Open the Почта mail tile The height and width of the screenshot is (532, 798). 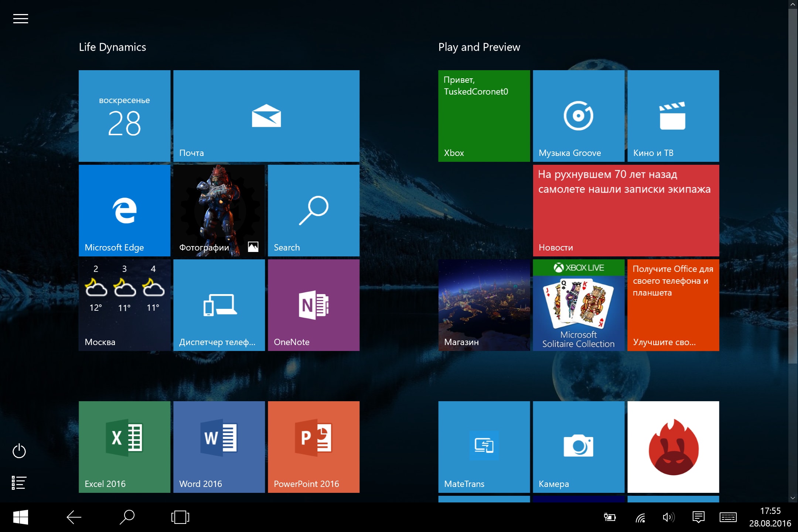[x=266, y=116]
